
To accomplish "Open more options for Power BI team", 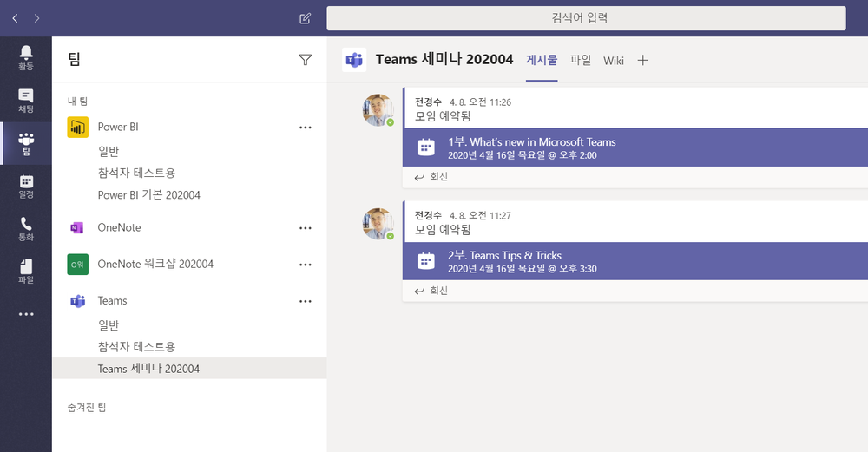I will coord(305,128).
